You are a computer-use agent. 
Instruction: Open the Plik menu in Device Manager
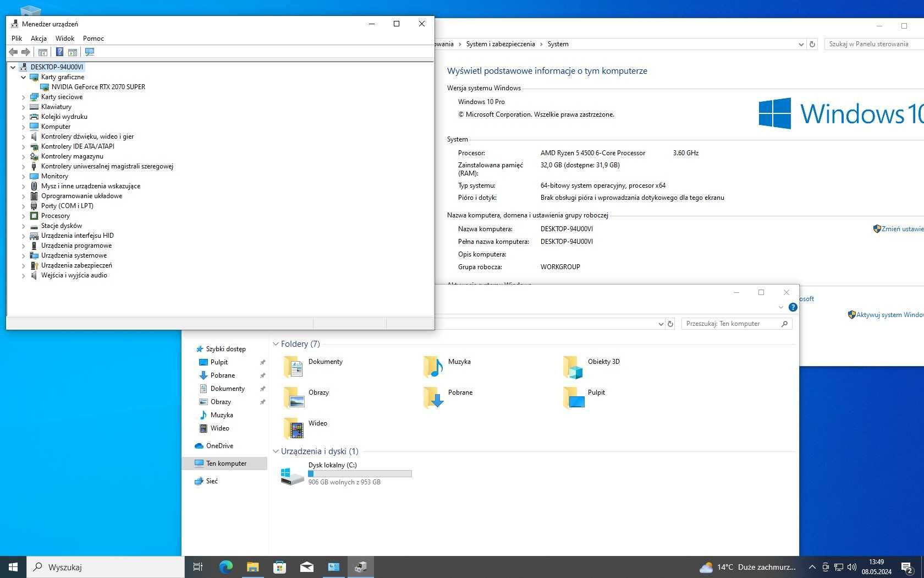coord(17,38)
